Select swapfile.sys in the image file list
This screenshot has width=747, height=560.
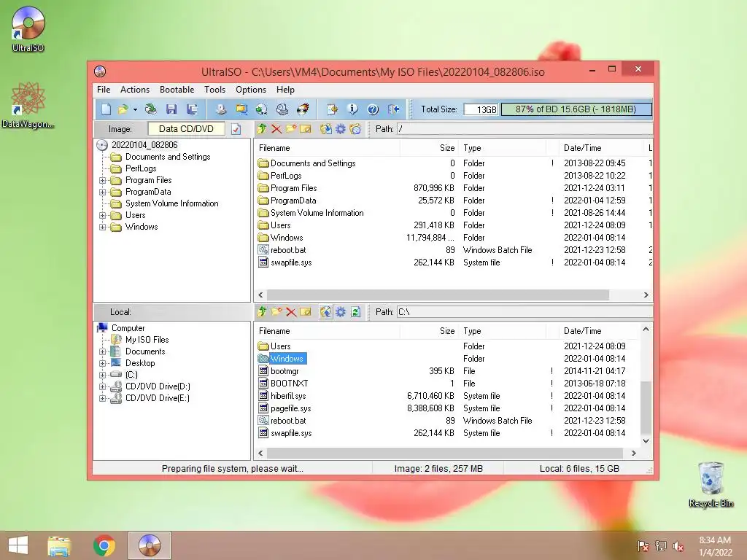(x=291, y=262)
